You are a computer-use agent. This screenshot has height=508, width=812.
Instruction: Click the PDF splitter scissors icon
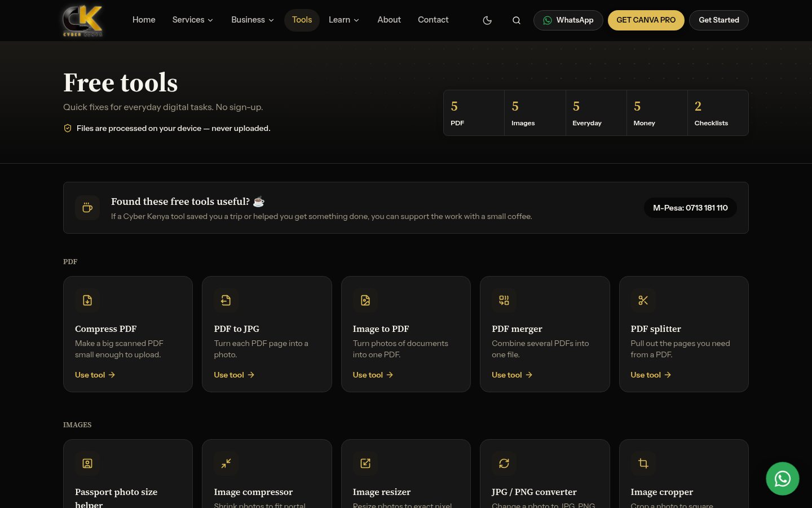point(643,300)
